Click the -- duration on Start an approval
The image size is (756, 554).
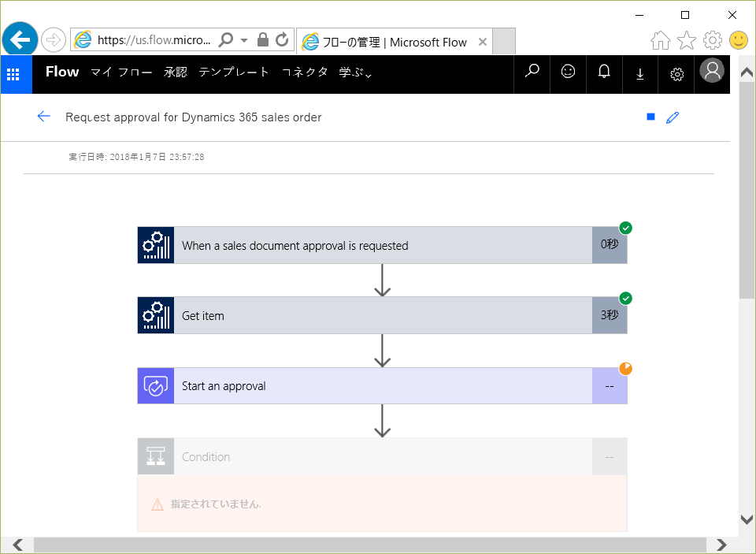tap(610, 386)
